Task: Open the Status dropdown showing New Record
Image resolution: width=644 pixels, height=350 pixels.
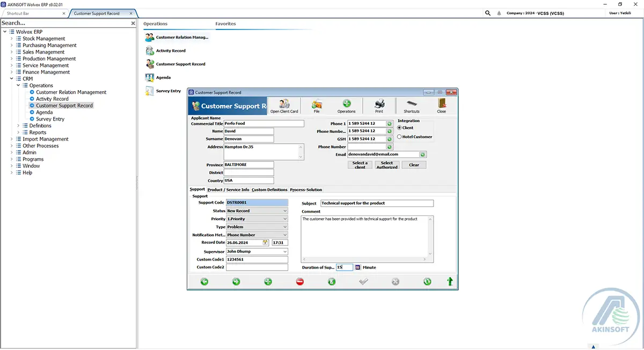Action: click(257, 211)
